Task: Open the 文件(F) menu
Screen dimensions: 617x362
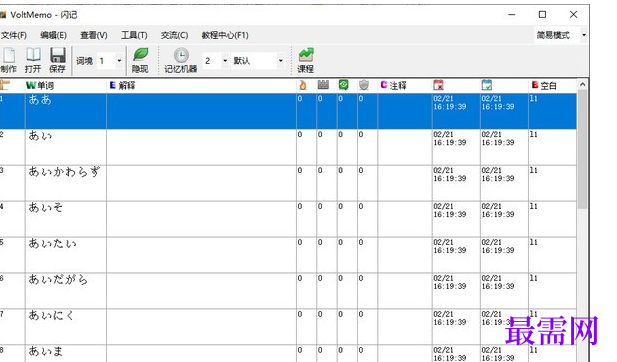Action: (x=14, y=35)
